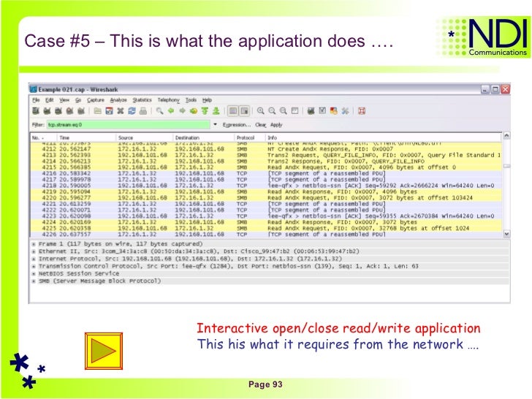Edit coloring rules icon

point(334,111)
